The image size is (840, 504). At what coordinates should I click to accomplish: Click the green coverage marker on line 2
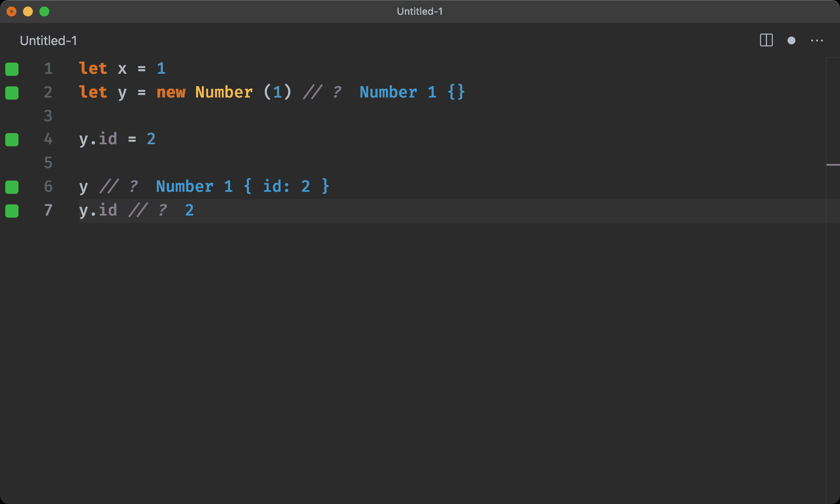point(12,93)
